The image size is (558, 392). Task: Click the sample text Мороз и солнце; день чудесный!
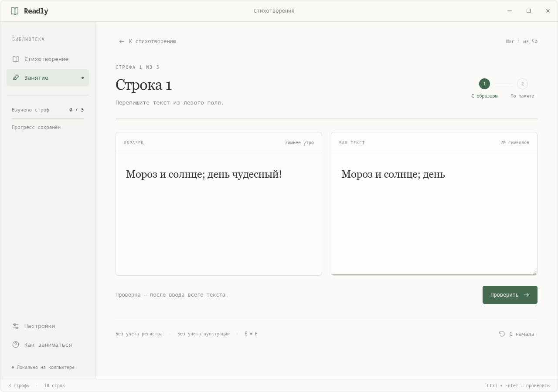(x=204, y=174)
